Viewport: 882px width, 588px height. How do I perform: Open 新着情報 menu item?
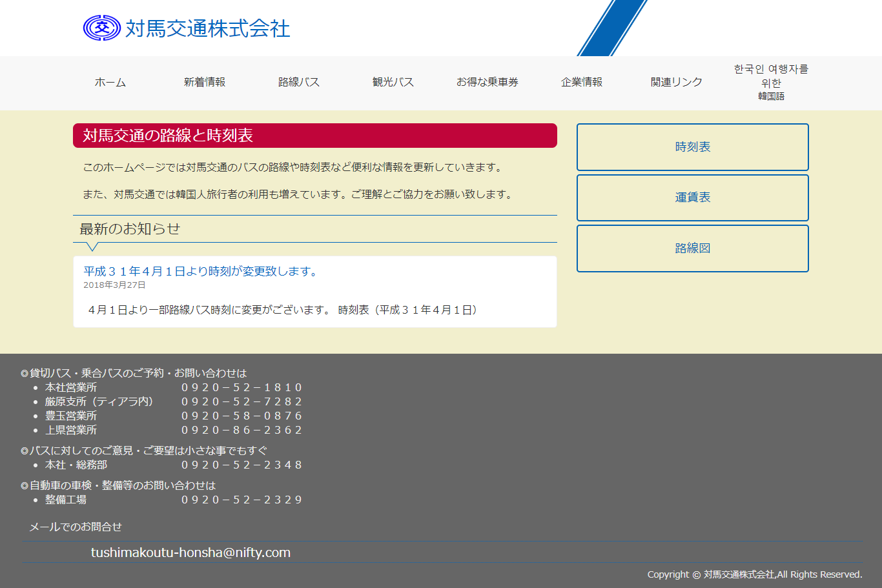pyautogui.click(x=205, y=82)
